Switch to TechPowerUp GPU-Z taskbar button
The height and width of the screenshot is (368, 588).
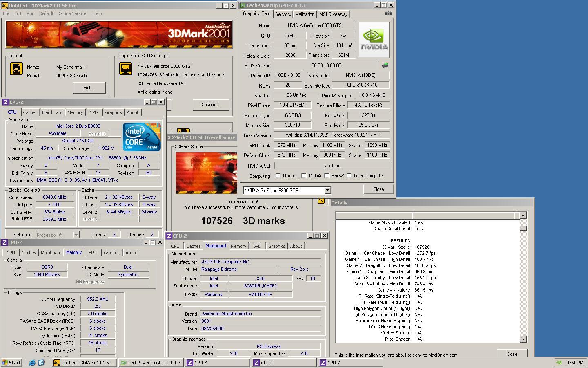pyautogui.click(x=151, y=363)
